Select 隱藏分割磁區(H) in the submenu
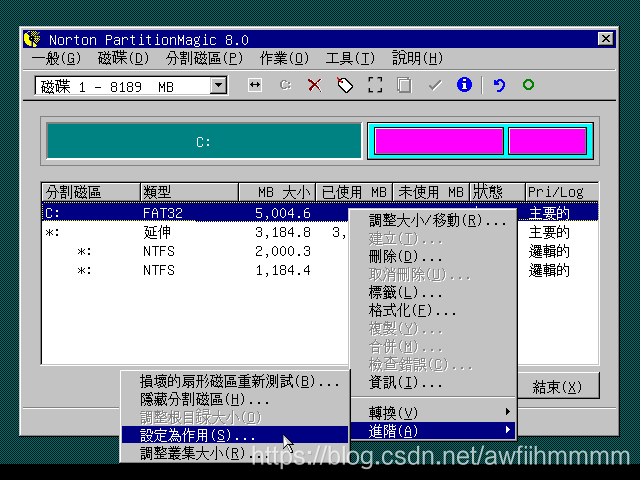The width and height of the screenshot is (640, 480). (x=235, y=399)
